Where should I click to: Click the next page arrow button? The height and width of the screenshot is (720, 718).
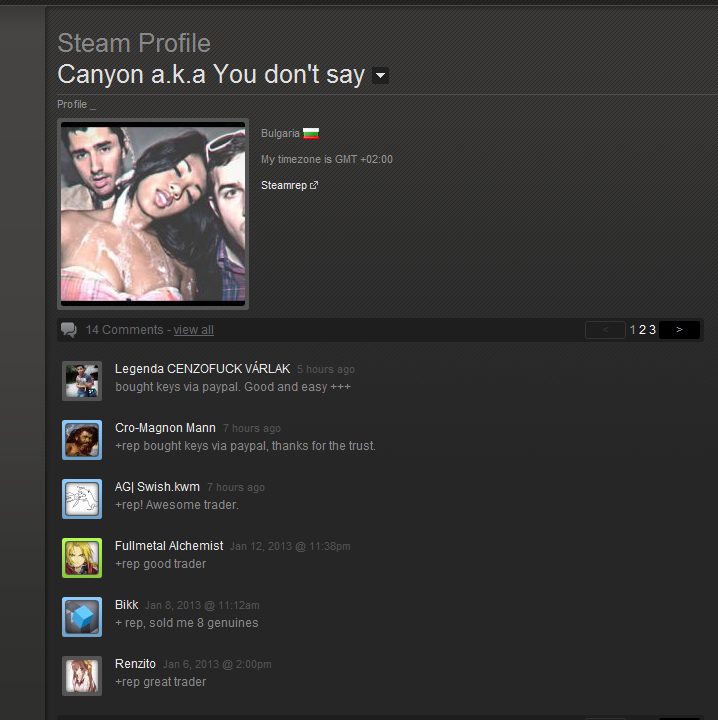click(x=679, y=330)
